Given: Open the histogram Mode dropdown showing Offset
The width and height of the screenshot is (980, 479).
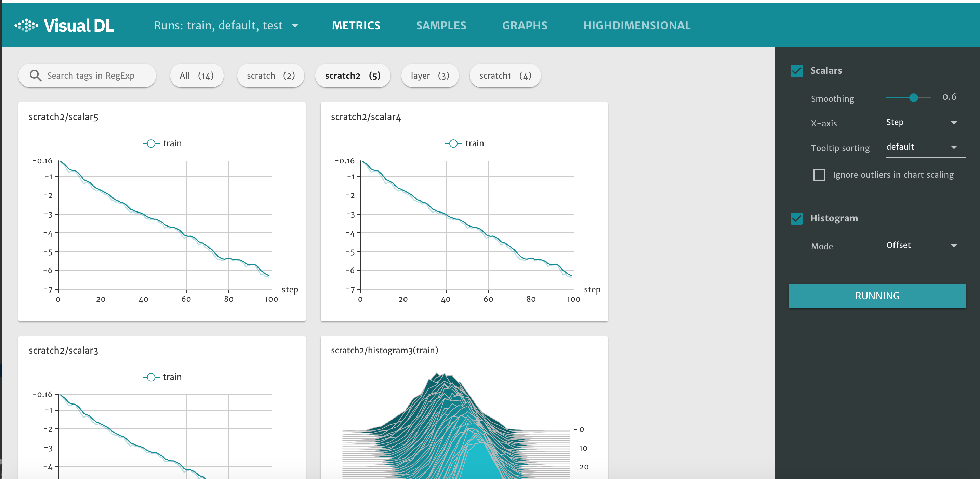Looking at the screenshot, I should [925, 245].
